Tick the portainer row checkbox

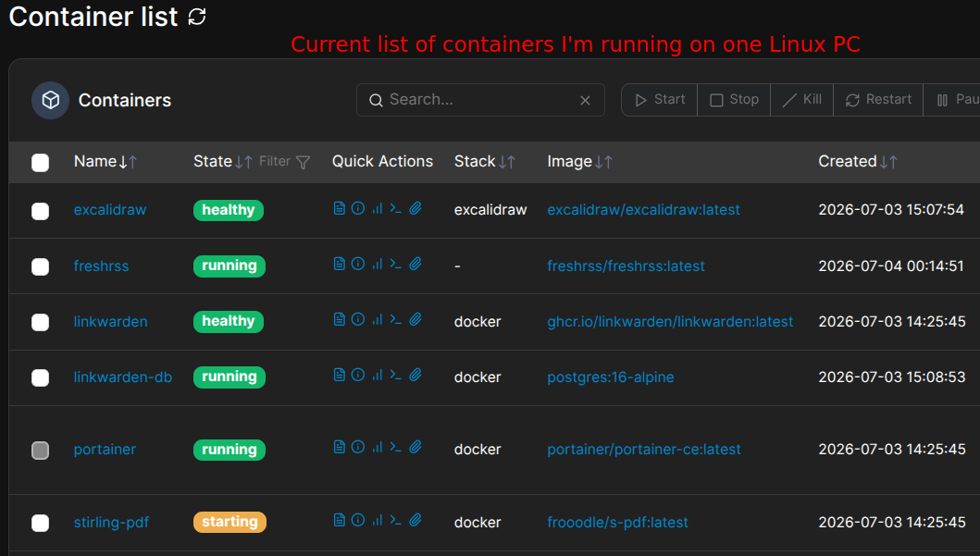(x=41, y=451)
